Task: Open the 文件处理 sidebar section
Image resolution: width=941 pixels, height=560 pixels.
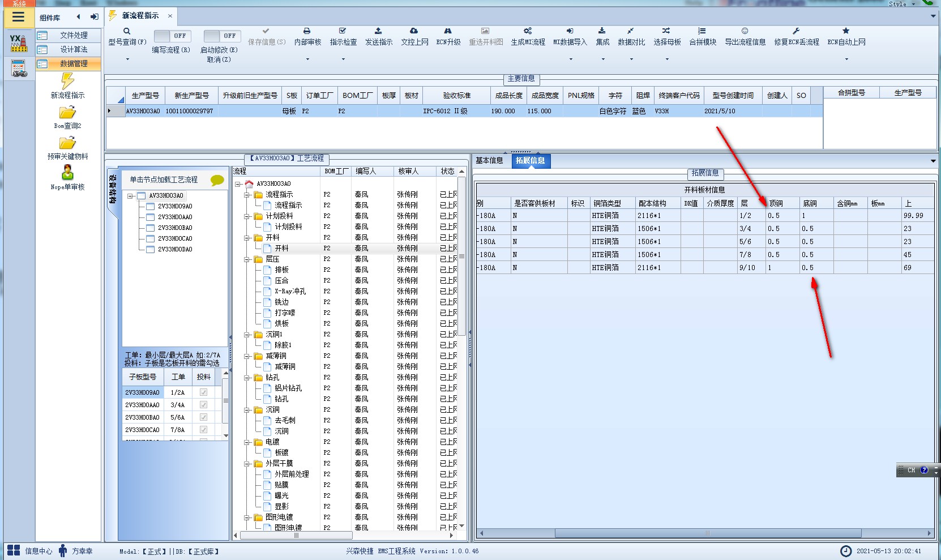Action: point(69,35)
